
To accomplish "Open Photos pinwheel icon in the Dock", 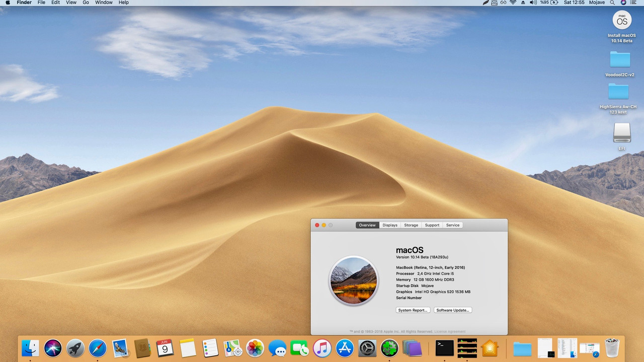I will 255,348.
